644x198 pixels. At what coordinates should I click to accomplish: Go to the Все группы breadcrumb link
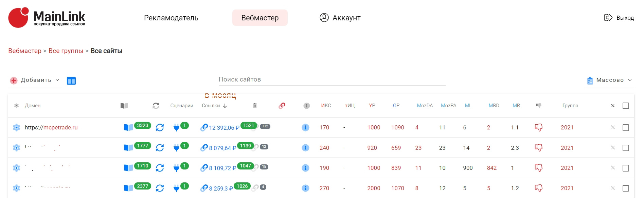click(x=66, y=51)
